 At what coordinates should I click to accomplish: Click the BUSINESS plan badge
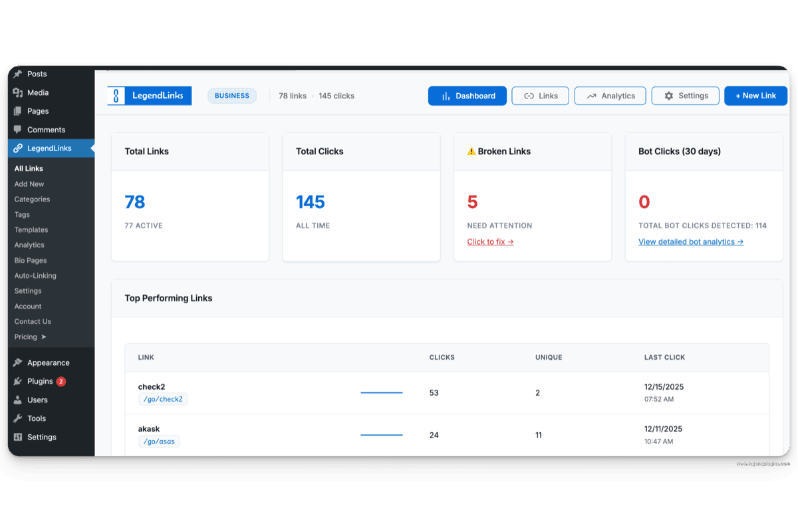[232, 96]
